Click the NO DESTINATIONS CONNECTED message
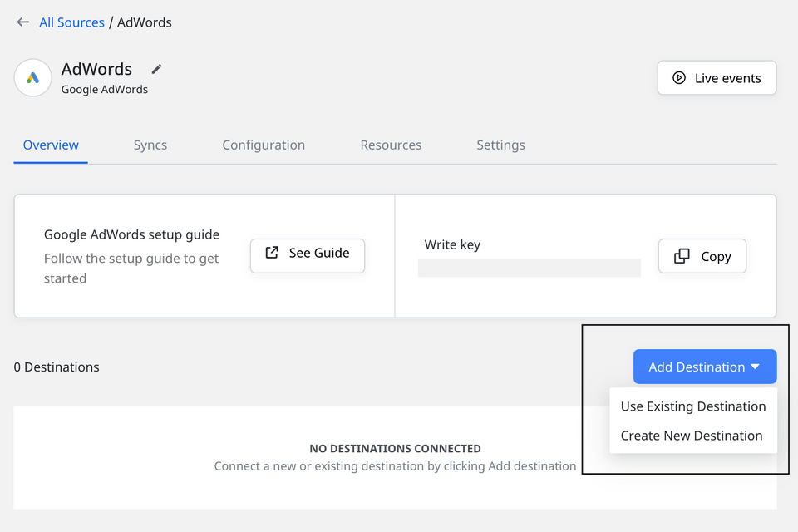This screenshot has height=532, width=798. [x=396, y=449]
